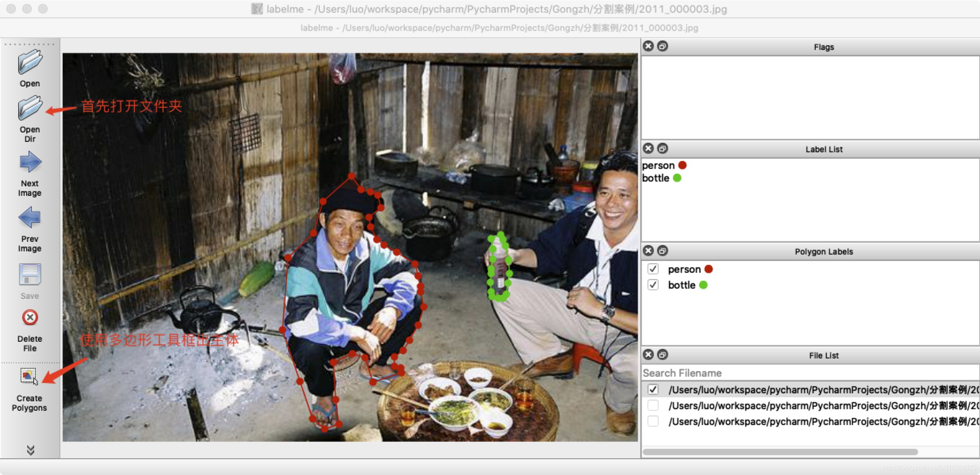Close the Label List dock panel
The width and height of the screenshot is (980, 475).
[x=648, y=149]
